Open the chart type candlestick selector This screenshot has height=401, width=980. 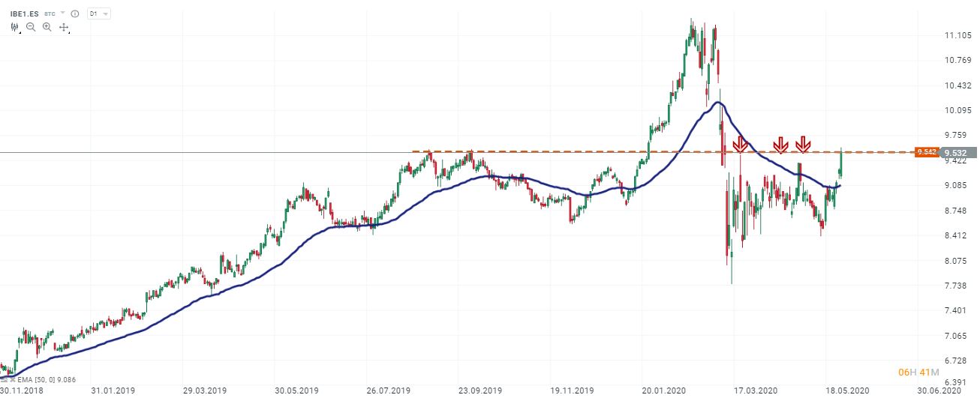(x=15, y=27)
